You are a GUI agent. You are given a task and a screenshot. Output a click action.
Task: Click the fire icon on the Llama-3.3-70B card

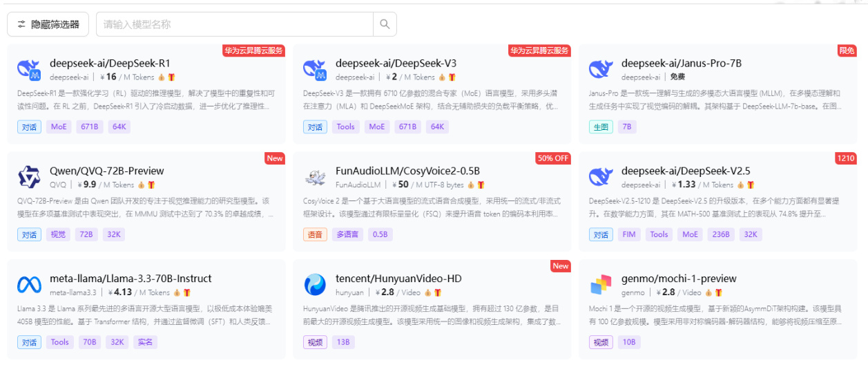[x=177, y=292]
